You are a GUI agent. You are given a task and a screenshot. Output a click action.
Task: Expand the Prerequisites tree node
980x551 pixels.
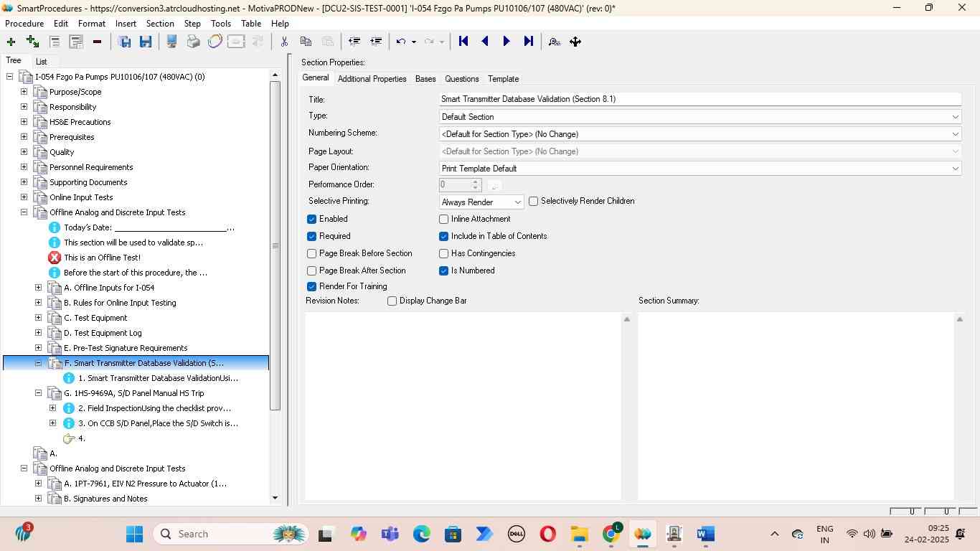click(x=24, y=137)
